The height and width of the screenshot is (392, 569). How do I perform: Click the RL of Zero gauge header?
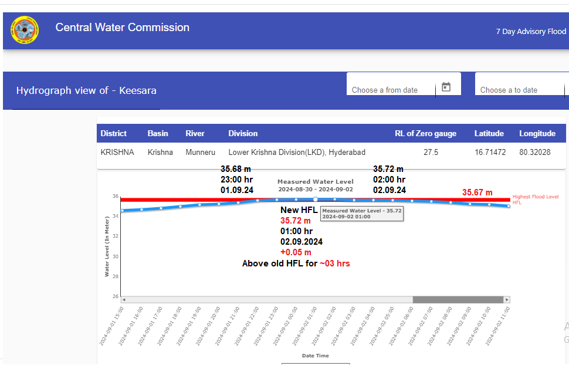click(425, 133)
